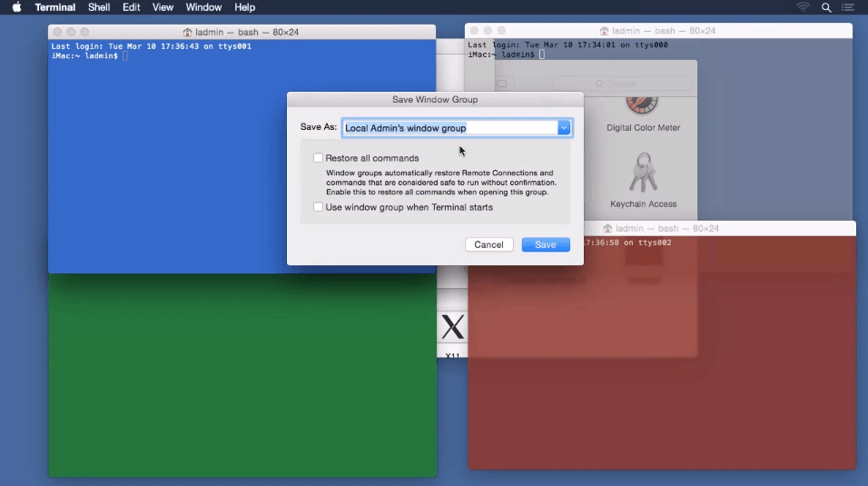Open the Shell menu

click(x=99, y=7)
